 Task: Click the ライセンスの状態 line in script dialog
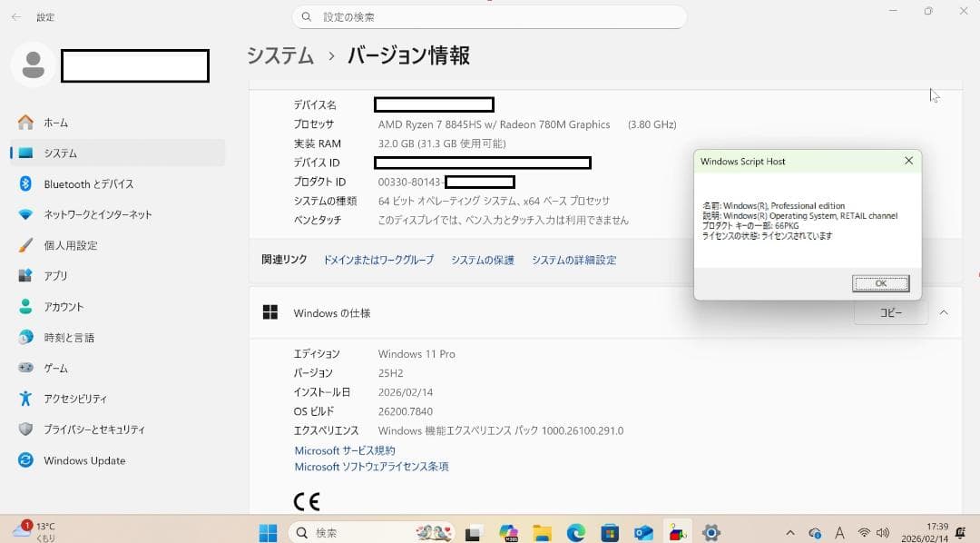tap(767, 236)
